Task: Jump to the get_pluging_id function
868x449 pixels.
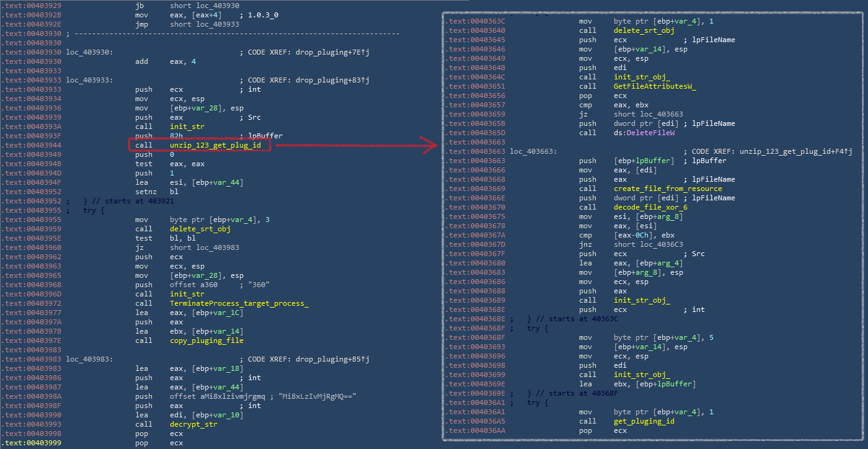Action: coord(644,421)
